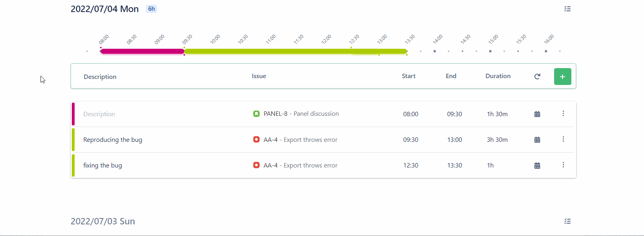Viewport: 644px width, 236px height.
Task: Click the 1h 30m duration value
Action: tap(497, 114)
